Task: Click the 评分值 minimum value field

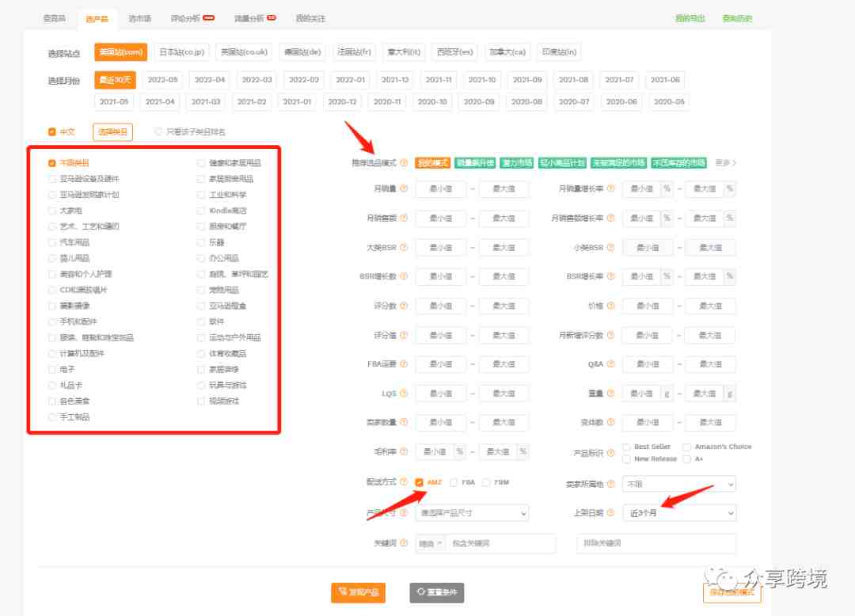Action: coord(441,335)
